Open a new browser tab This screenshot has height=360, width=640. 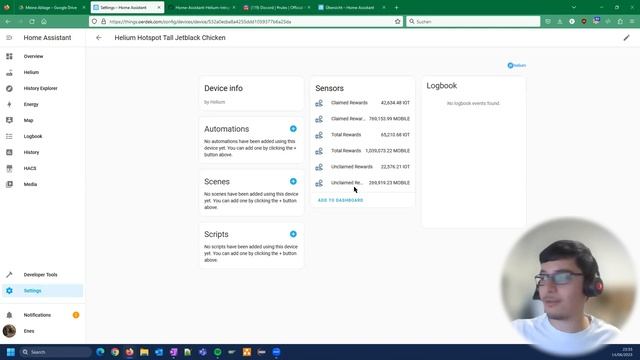click(396, 7)
